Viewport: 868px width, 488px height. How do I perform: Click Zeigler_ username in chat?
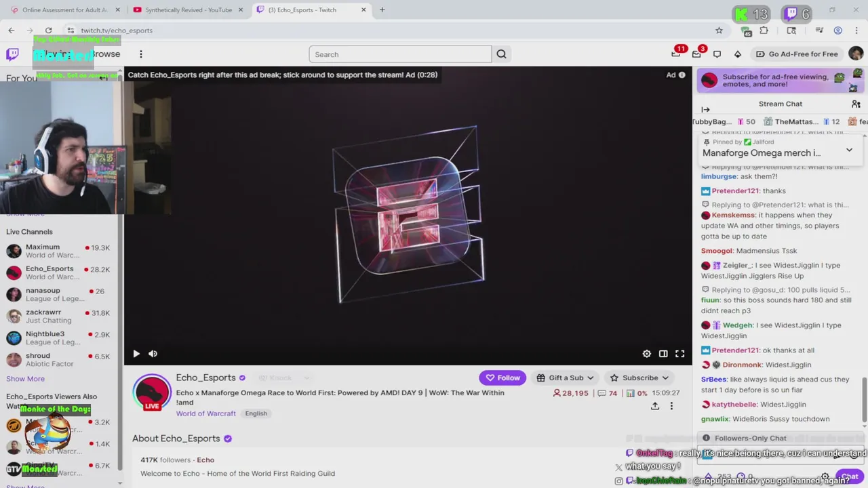pos(737,265)
